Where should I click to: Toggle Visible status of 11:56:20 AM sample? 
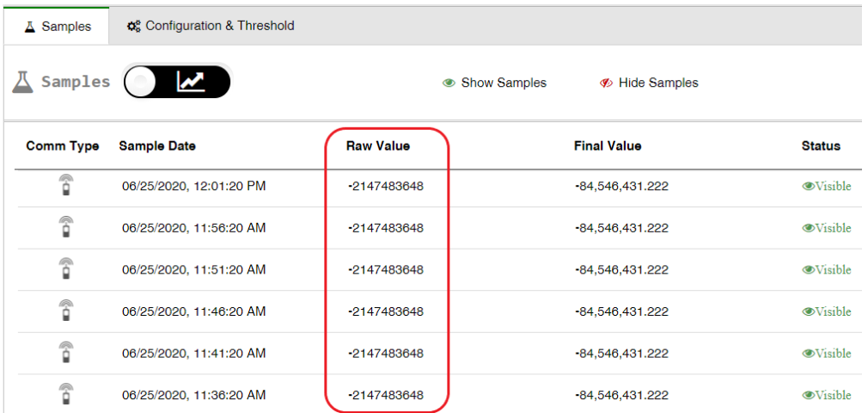click(827, 228)
